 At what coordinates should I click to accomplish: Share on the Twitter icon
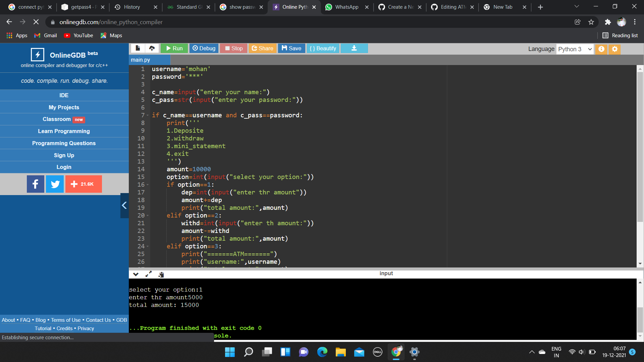point(55,184)
